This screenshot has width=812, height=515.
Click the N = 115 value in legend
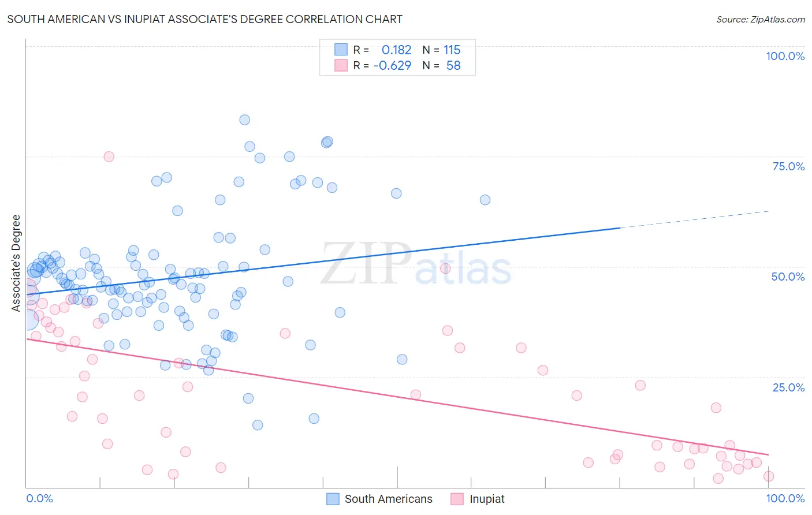tap(441, 50)
